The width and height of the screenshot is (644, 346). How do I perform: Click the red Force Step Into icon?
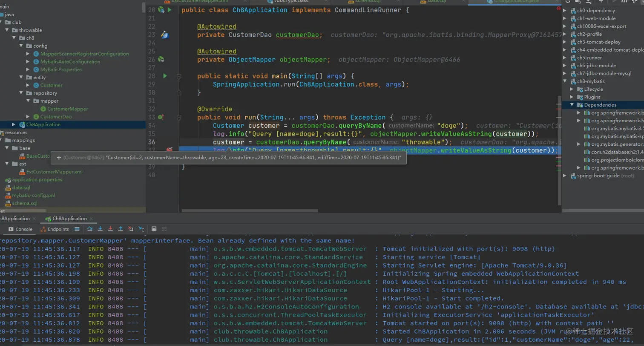tap(110, 229)
